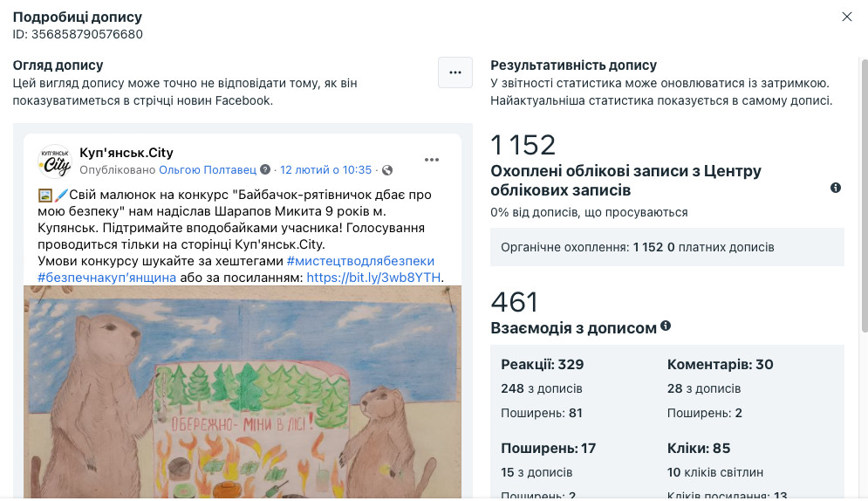Click the 28 з дописів line

[704, 388]
